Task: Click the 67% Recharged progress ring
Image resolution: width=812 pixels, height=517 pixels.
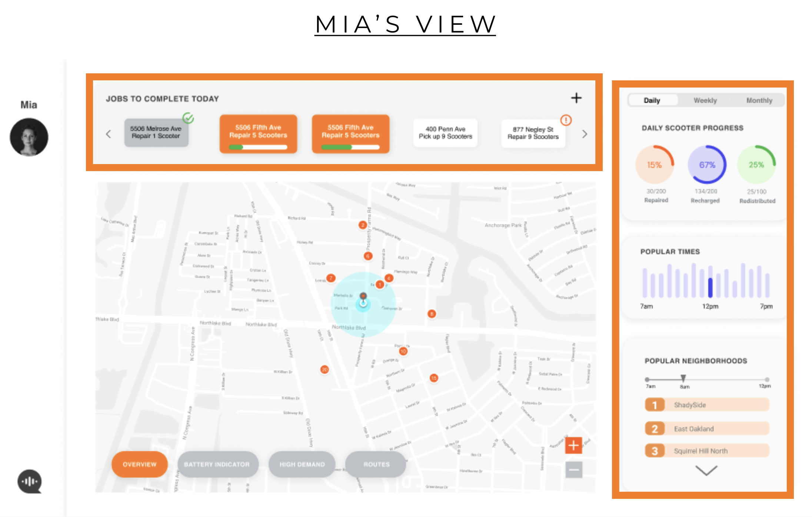Action: tap(707, 164)
